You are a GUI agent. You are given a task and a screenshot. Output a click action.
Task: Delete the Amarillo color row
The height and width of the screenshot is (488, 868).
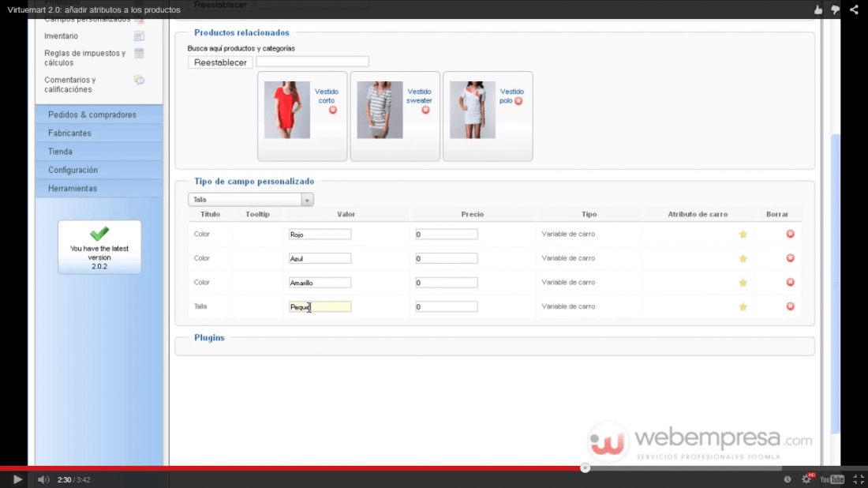click(x=790, y=282)
